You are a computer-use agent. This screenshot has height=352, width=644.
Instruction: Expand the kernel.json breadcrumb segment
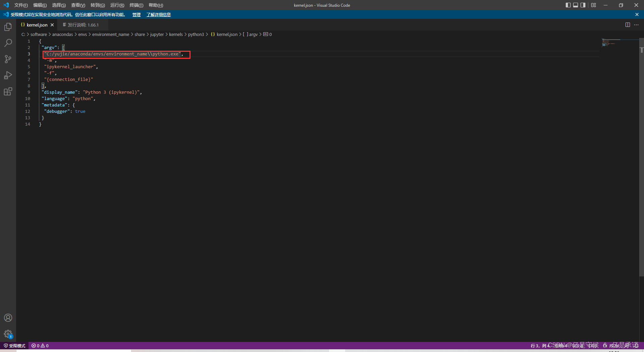pyautogui.click(x=224, y=34)
